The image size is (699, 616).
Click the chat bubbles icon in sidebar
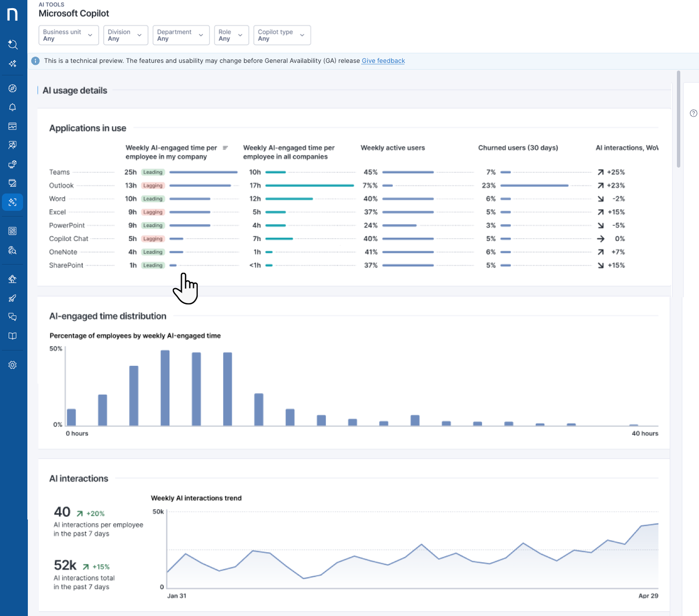[x=13, y=317]
